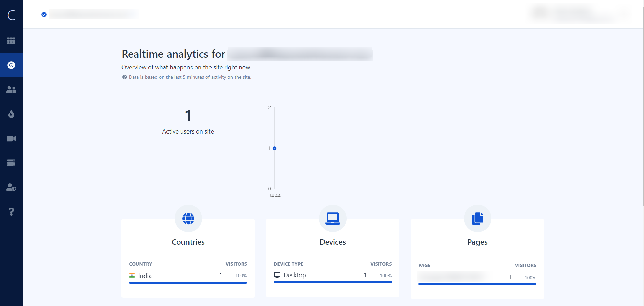This screenshot has height=306, width=644.
Task: Click the Clarity logo in sidebar
Action: click(x=12, y=15)
